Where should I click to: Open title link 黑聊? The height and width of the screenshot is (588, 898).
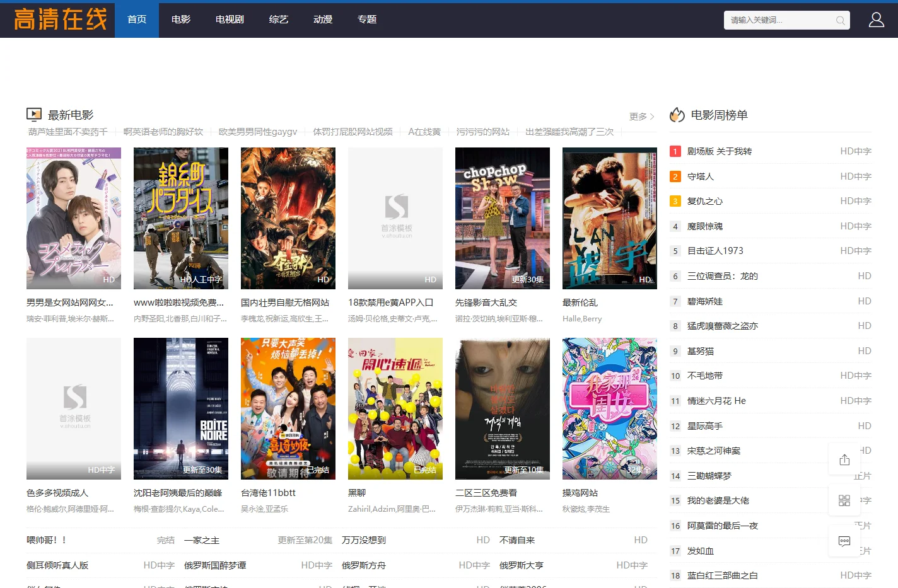pyautogui.click(x=357, y=493)
